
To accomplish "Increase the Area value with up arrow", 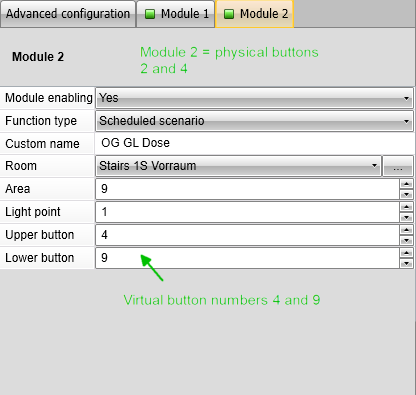I will click(406, 184).
